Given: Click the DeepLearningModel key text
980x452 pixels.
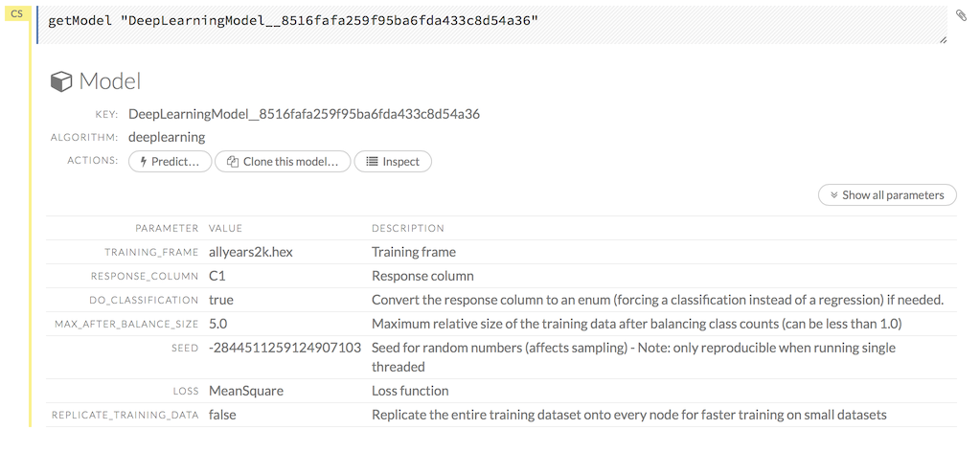Looking at the screenshot, I should (x=304, y=114).
